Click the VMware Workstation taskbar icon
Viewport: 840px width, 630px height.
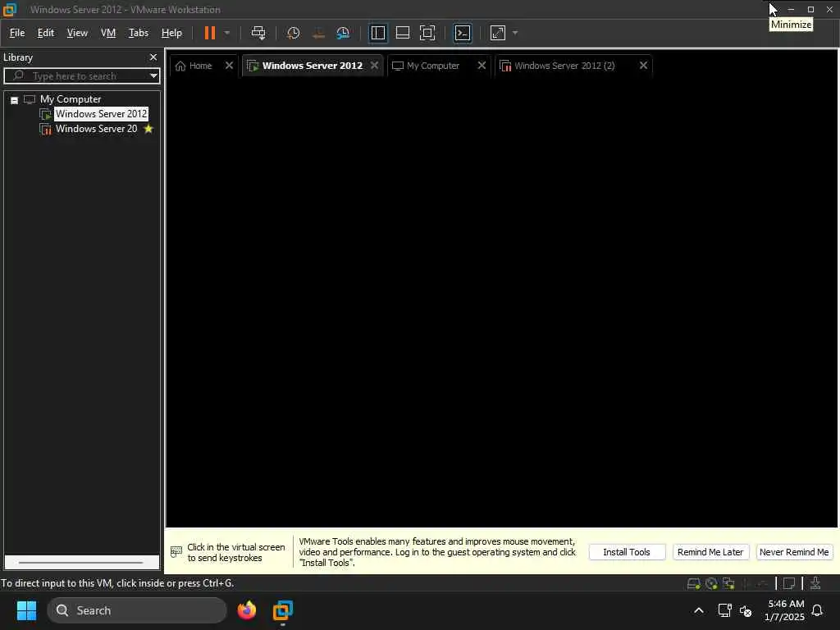click(283, 610)
